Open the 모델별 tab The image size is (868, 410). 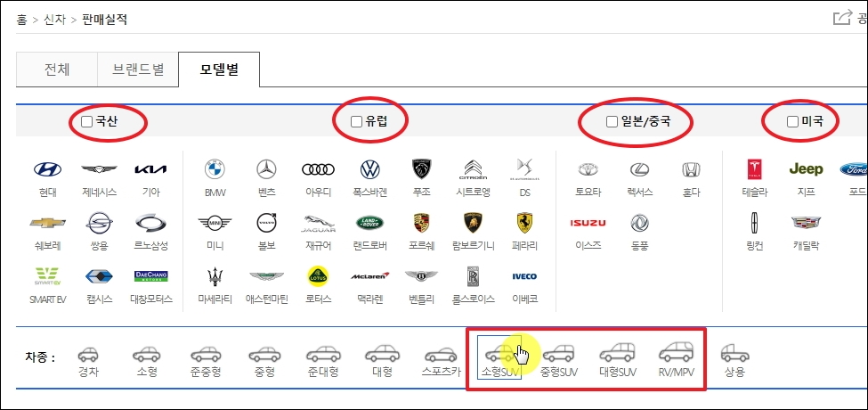219,70
